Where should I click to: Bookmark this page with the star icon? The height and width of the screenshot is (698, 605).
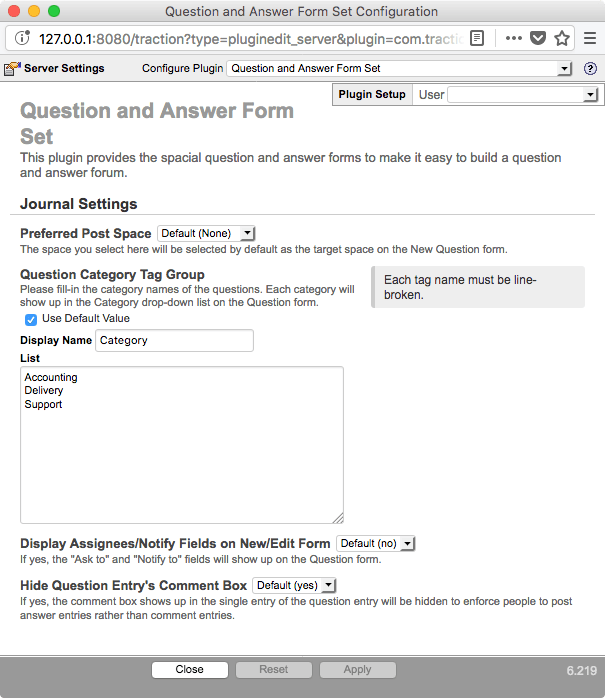pos(562,38)
